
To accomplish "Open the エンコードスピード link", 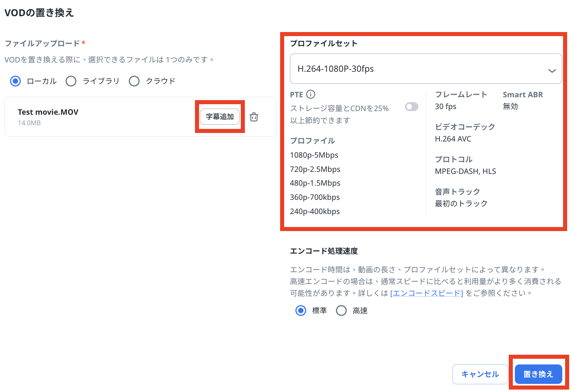I will (x=426, y=293).
